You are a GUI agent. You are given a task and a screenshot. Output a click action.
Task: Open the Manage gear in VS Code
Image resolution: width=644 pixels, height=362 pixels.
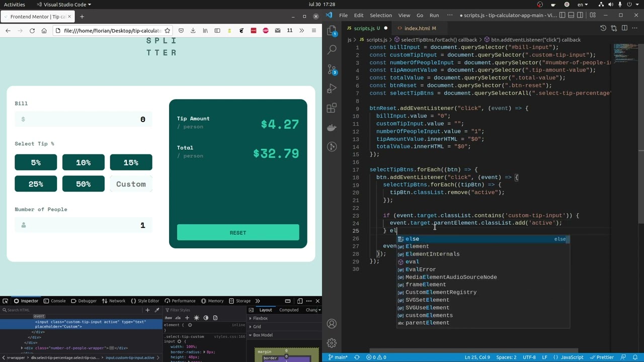pyautogui.click(x=332, y=343)
